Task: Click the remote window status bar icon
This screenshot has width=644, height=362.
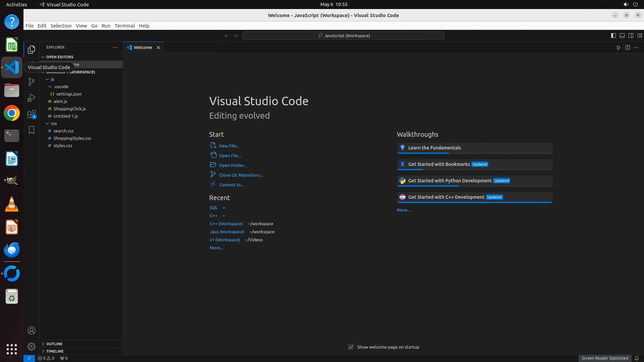Action: coord(29,358)
